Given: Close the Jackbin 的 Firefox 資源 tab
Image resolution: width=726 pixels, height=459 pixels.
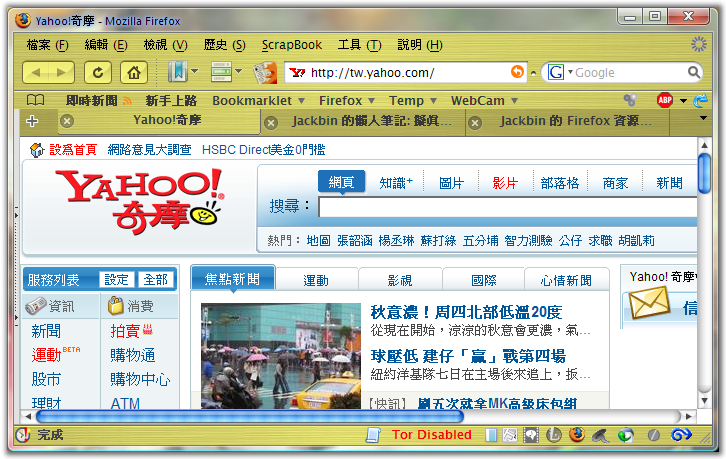Looking at the screenshot, I should [475, 123].
